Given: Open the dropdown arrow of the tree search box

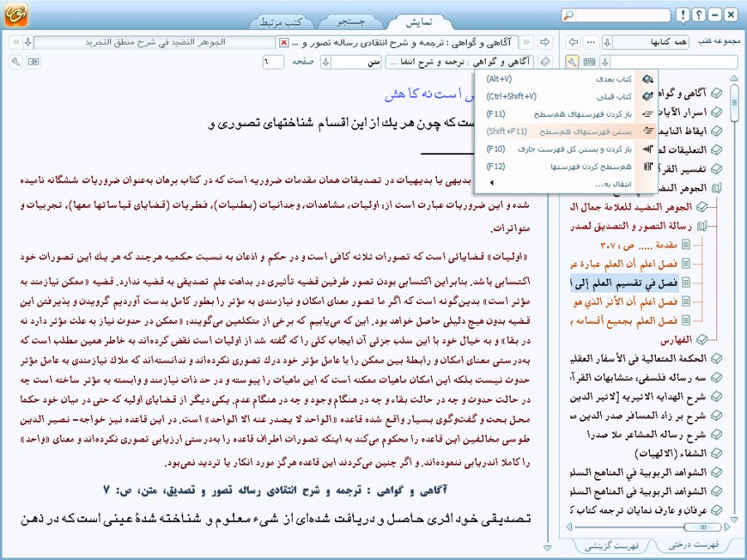Looking at the screenshot, I should click(x=605, y=62).
